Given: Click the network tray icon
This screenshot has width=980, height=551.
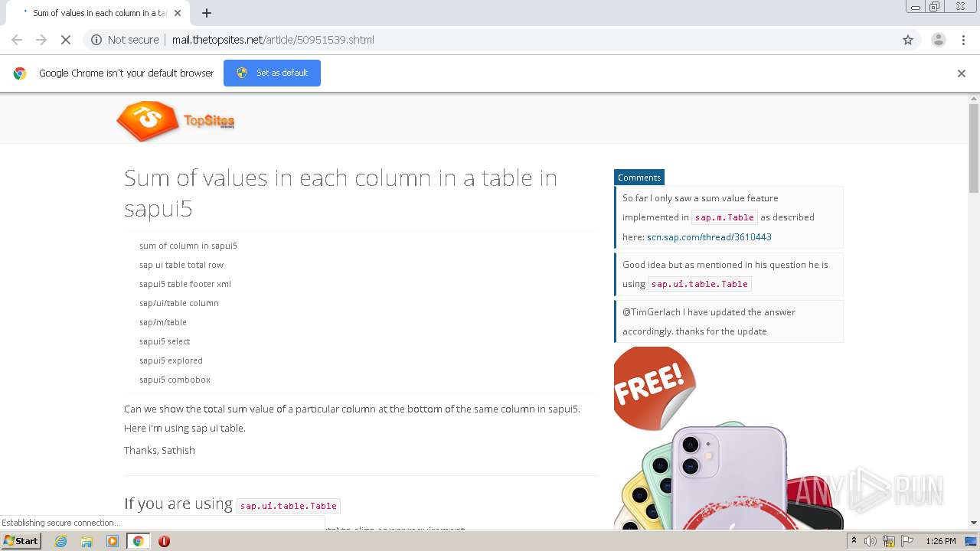Looking at the screenshot, I should 889,541.
